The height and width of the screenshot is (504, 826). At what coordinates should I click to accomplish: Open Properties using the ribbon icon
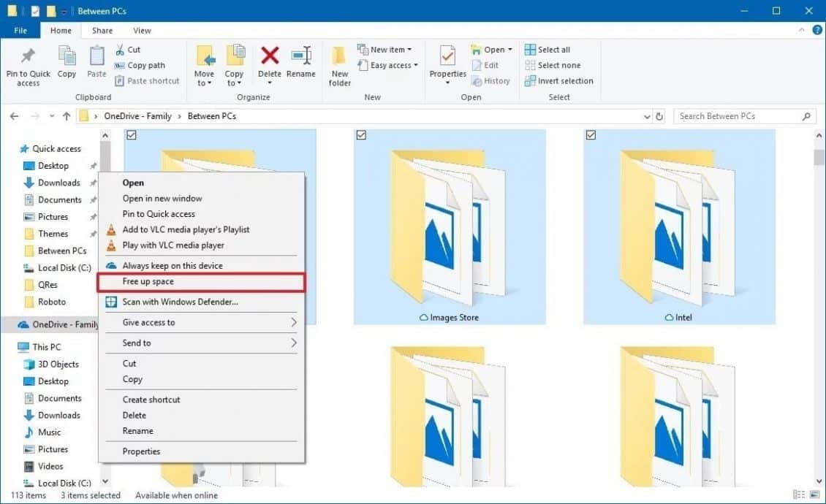(x=447, y=62)
